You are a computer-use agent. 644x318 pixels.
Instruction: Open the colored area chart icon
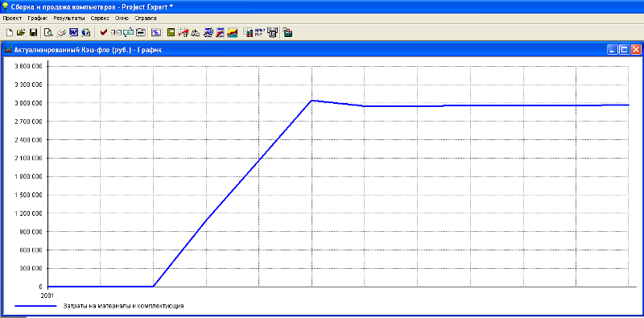233,32
